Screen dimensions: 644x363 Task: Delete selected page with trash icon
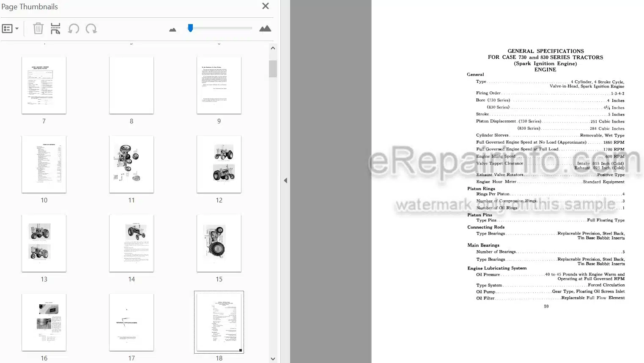point(38,29)
